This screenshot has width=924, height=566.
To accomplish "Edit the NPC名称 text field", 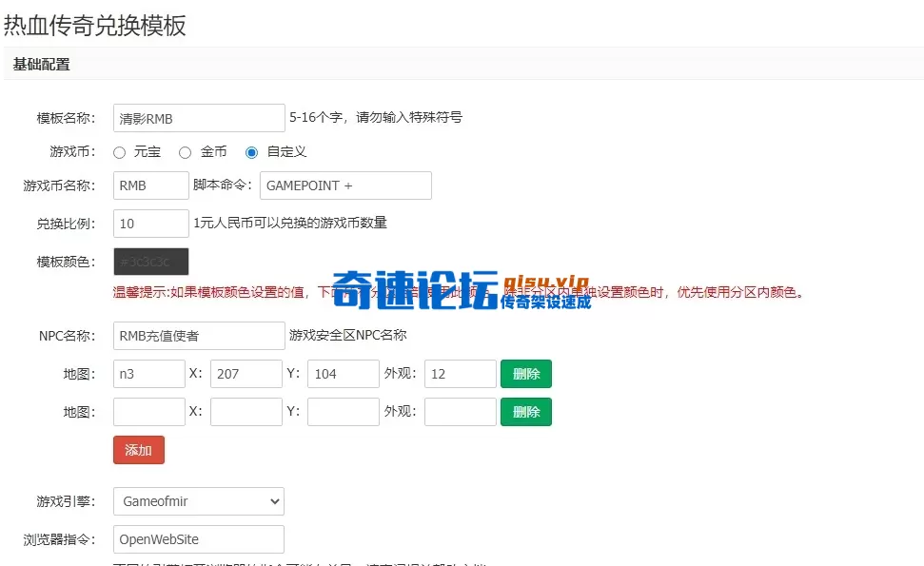I will pos(198,336).
